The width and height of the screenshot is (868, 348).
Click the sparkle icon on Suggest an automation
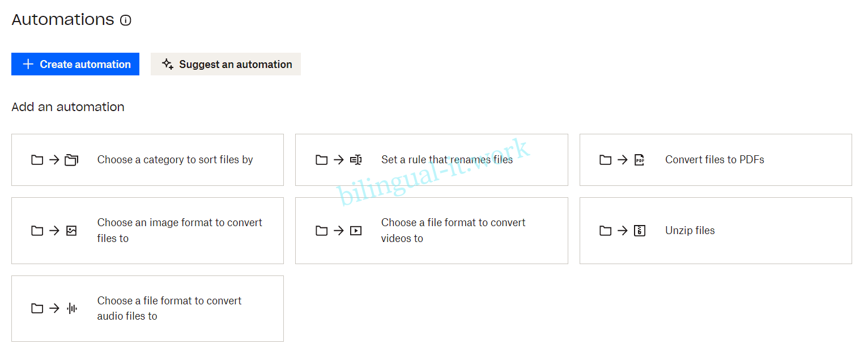pos(167,64)
